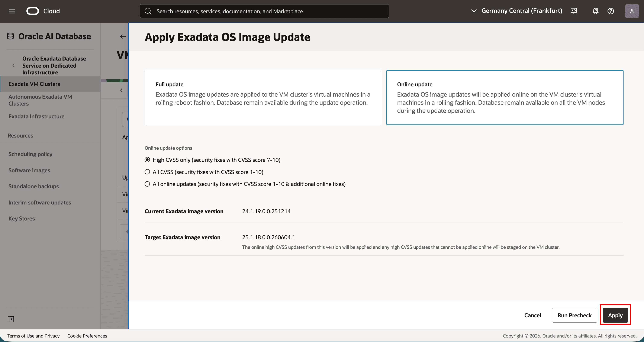Click Oracle Exadata Database Service on Dedicated Infrastructure

(x=54, y=65)
